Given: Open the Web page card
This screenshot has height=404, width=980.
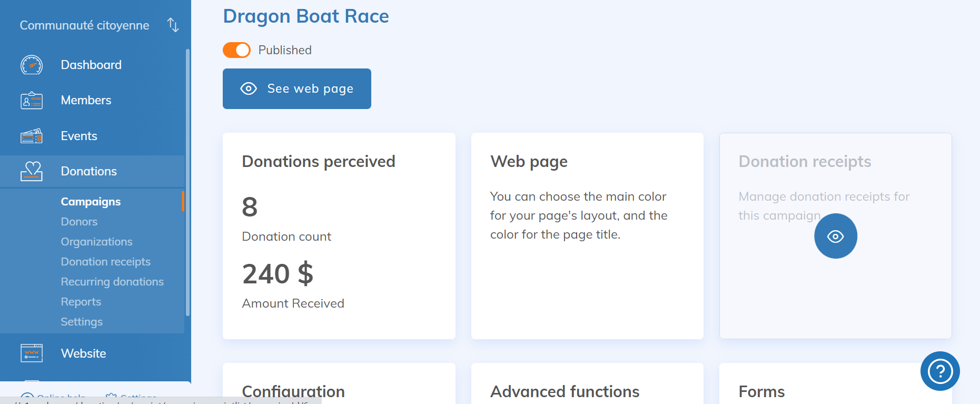Looking at the screenshot, I should click(x=587, y=235).
